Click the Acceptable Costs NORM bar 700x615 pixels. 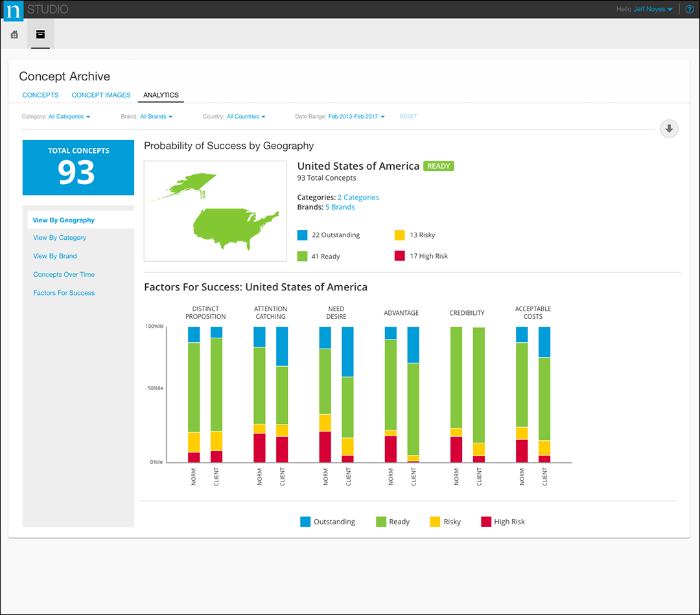click(522, 395)
